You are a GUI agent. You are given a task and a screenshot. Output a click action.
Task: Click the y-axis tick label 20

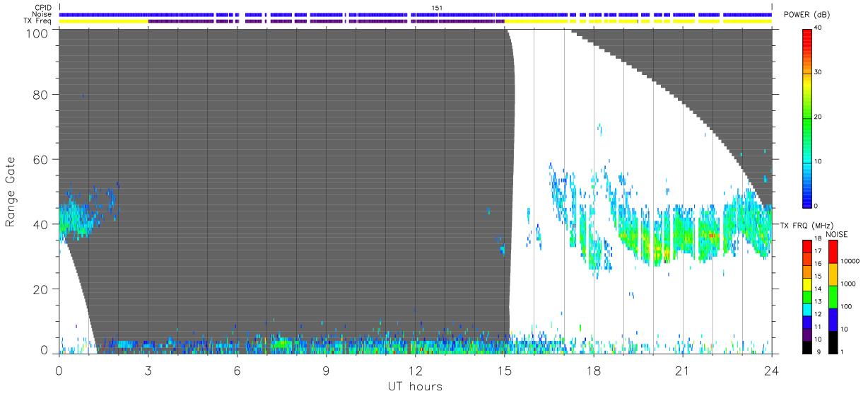(x=42, y=290)
